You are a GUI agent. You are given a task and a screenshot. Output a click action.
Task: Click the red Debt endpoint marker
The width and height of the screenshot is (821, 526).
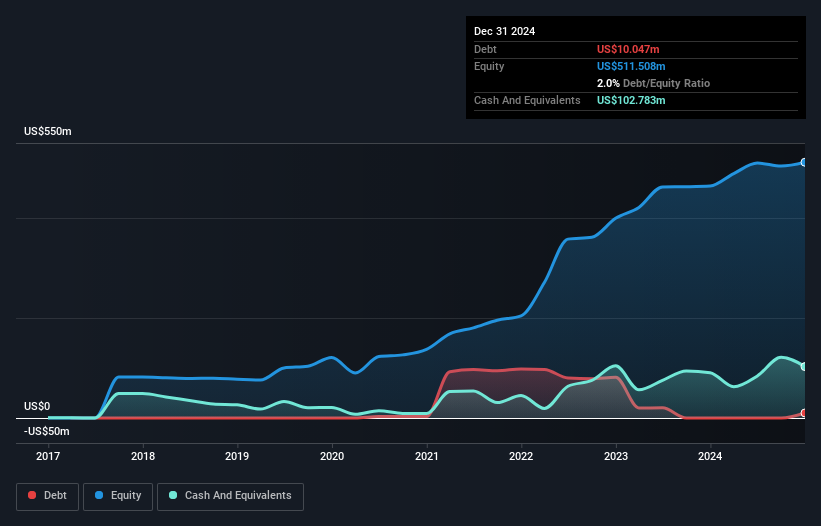coord(804,413)
